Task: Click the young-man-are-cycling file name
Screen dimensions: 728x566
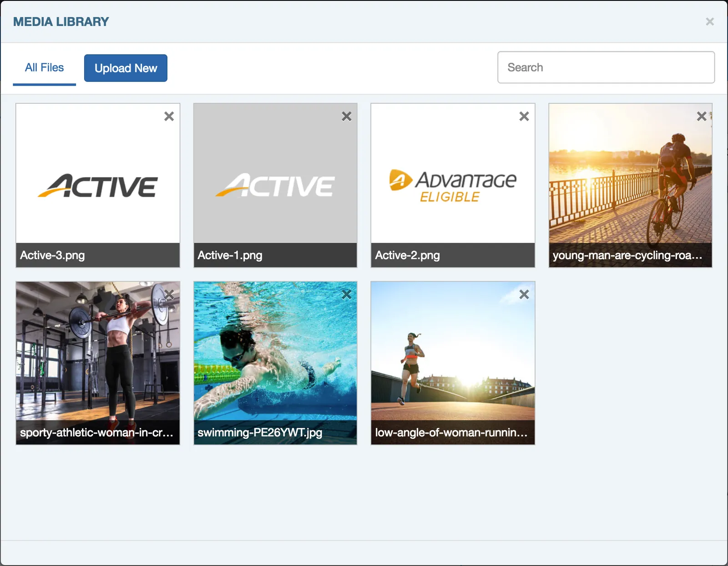Action: [x=627, y=255]
